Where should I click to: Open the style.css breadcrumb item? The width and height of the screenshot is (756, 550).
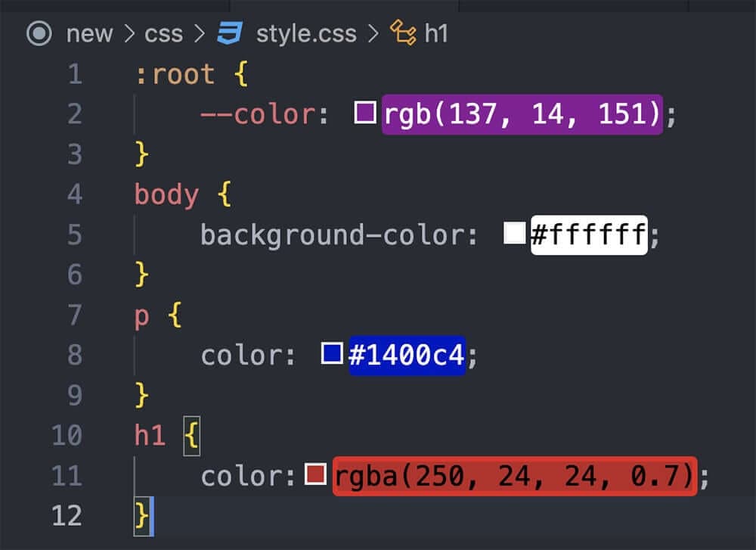(306, 33)
